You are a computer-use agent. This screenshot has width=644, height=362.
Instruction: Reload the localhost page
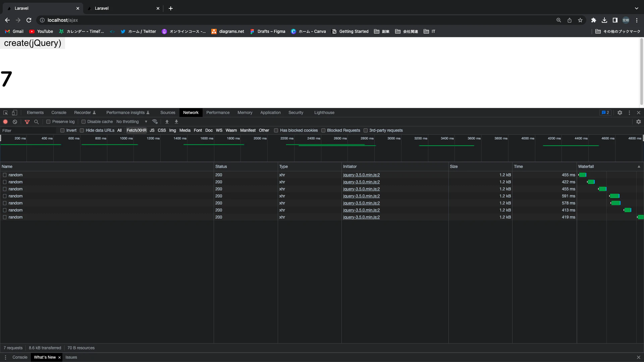click(x=29, y=20)
